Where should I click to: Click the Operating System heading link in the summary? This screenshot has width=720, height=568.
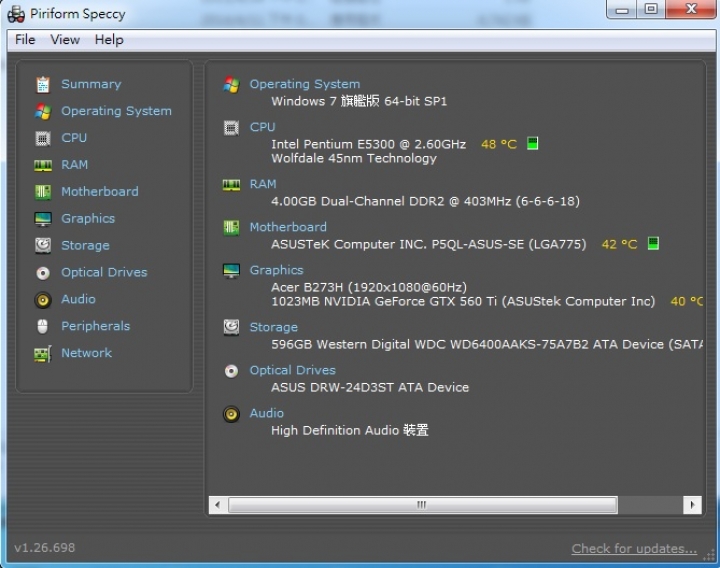pyautogui.click(x=304, y=84)
